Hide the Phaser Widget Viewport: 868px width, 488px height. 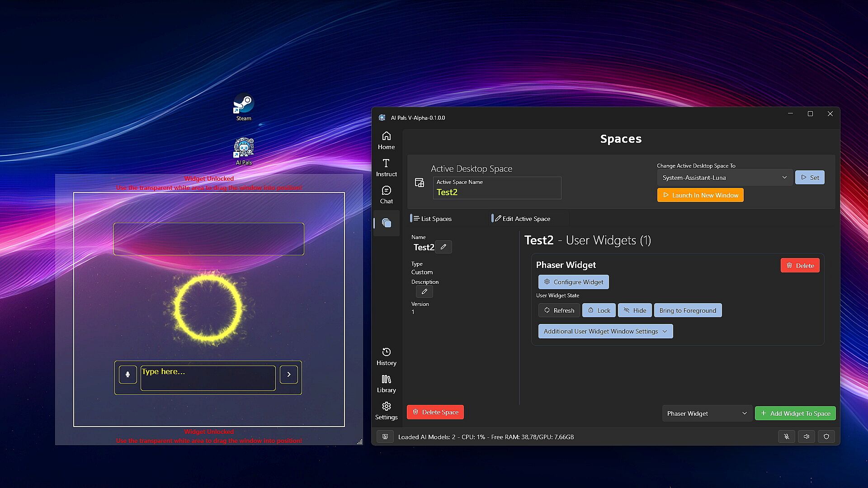(635, 310)
